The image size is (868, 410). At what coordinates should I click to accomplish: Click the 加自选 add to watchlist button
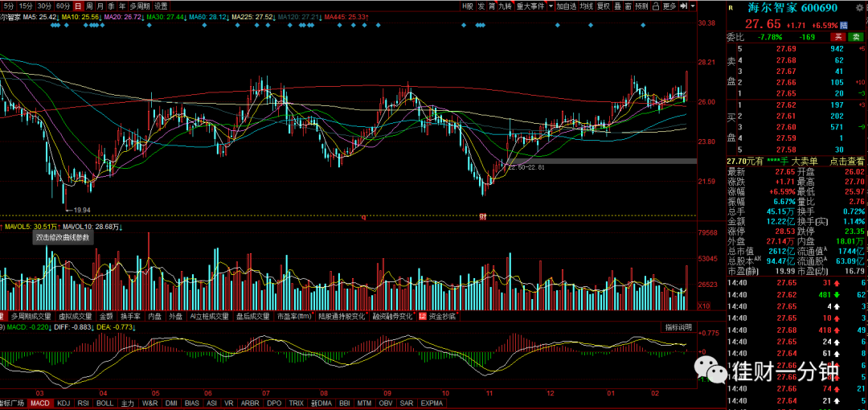pos(567,6)
